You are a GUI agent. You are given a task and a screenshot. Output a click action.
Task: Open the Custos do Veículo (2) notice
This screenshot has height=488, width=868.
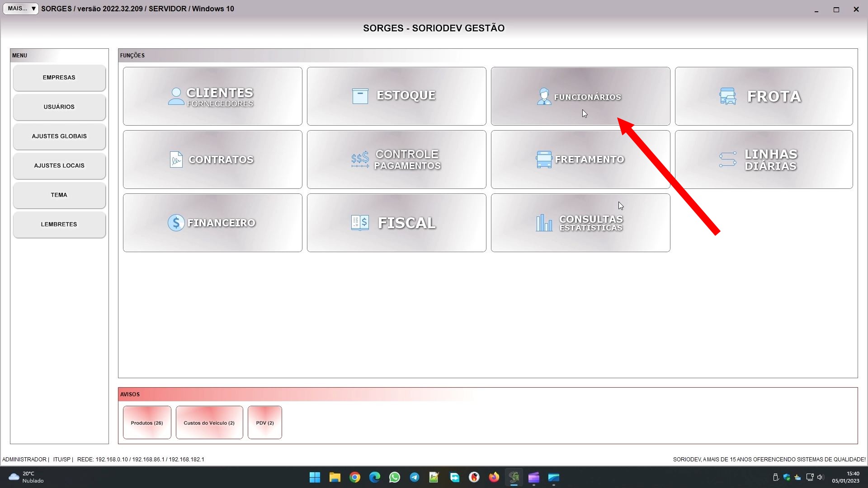[x=209, y=422]
